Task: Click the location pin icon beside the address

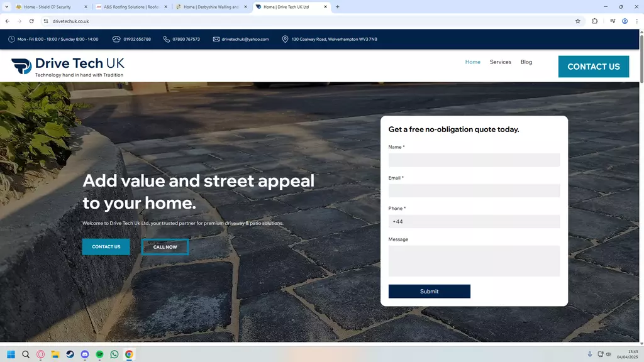Action: (x=285, y=40)
